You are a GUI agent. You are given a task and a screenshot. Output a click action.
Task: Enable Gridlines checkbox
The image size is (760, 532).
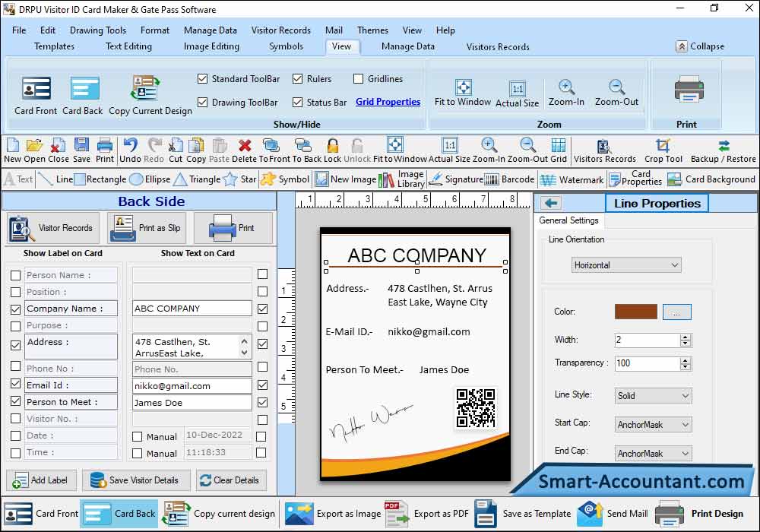(358, 78)
